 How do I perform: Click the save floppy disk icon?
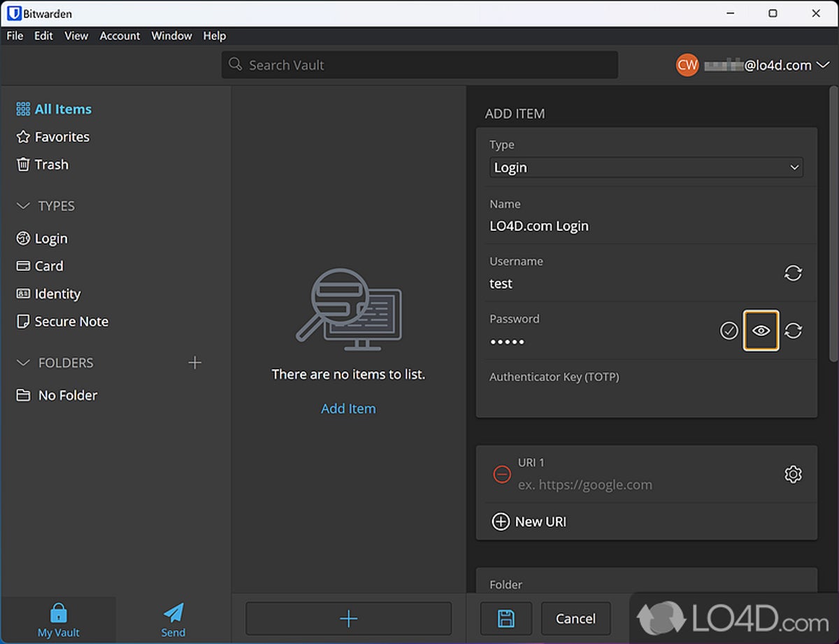coord(505,619)
